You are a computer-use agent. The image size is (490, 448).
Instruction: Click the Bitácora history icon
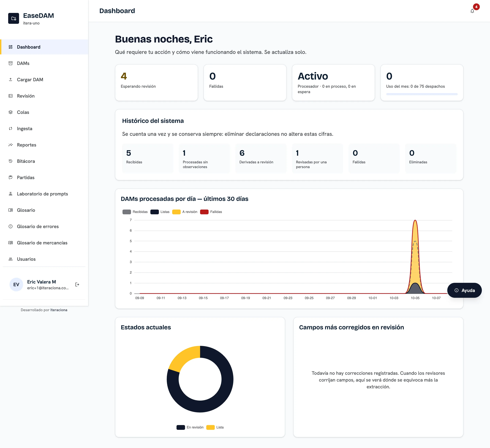[x=10, y=161]
